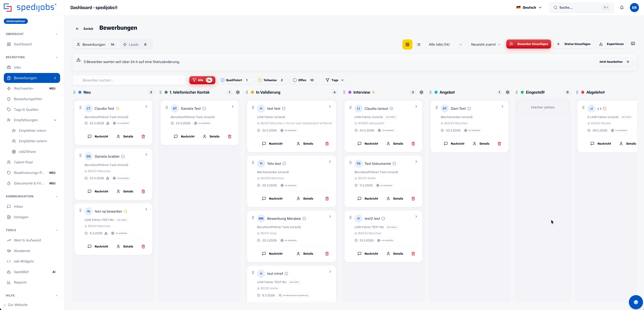
Task: Click drag handle on Claudia Janout card
Action: tap(350, 107)
